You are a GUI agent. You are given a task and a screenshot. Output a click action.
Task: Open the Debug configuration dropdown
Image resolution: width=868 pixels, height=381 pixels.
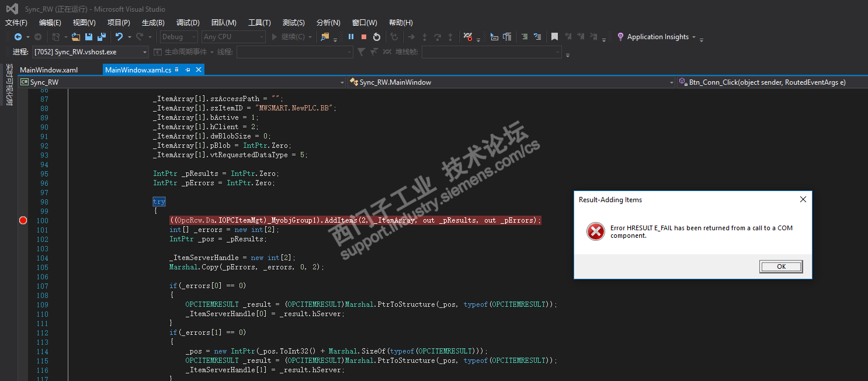[x=179, y=37]
